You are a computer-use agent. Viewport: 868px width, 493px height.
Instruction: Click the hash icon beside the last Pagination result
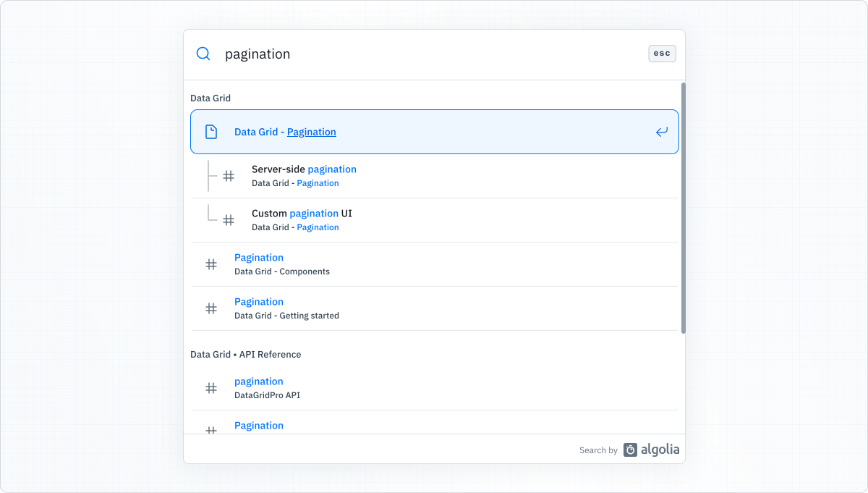coord(210,430)
